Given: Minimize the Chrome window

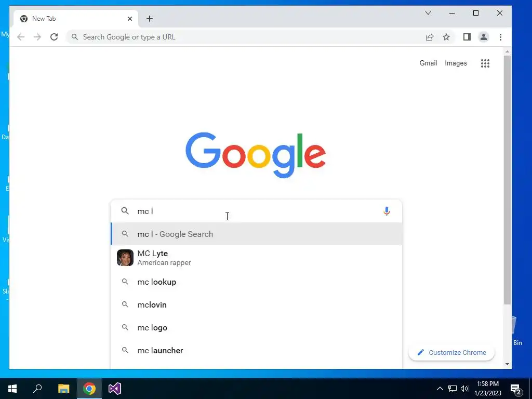Looking at the screenshot, I should 452,13.
